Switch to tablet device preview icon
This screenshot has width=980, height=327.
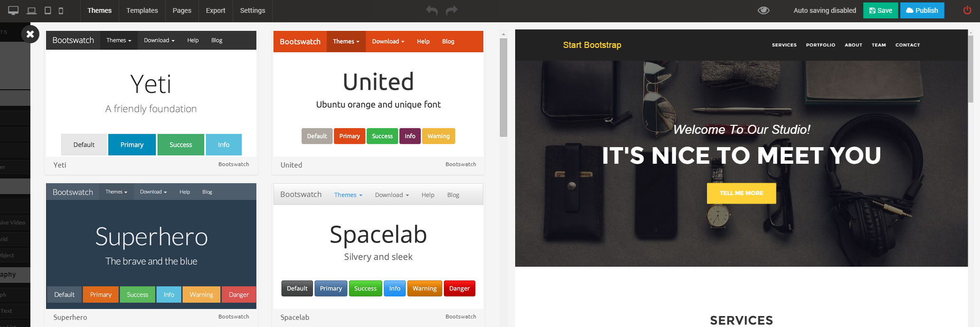click(x=48, y=10)
